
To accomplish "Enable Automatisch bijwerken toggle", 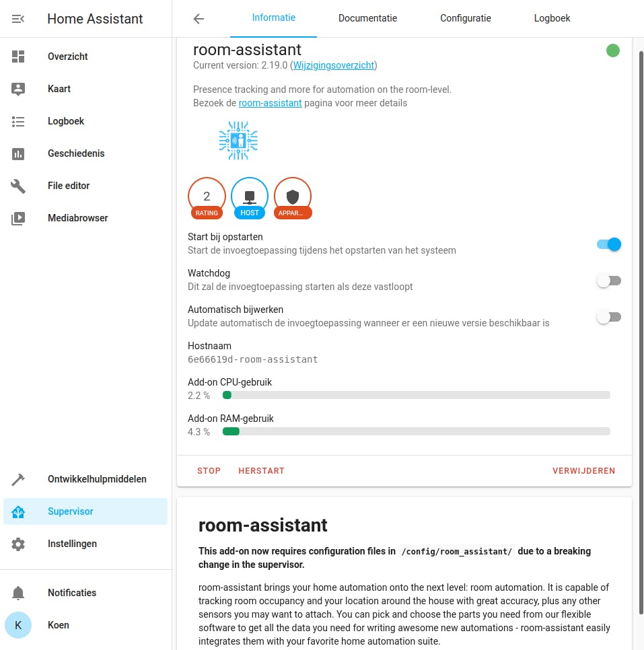I will point(608,317).
